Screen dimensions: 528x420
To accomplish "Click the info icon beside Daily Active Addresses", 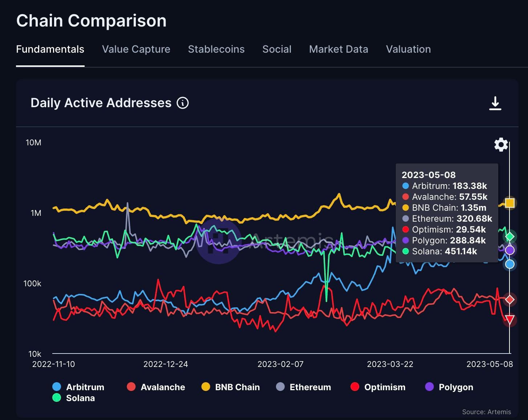I will [x=183, y=103].
